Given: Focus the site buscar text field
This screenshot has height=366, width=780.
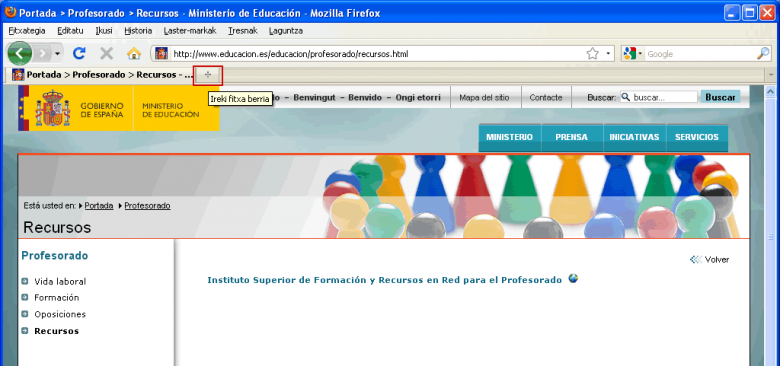Looking at the screenshot, I should click(659, 97).
